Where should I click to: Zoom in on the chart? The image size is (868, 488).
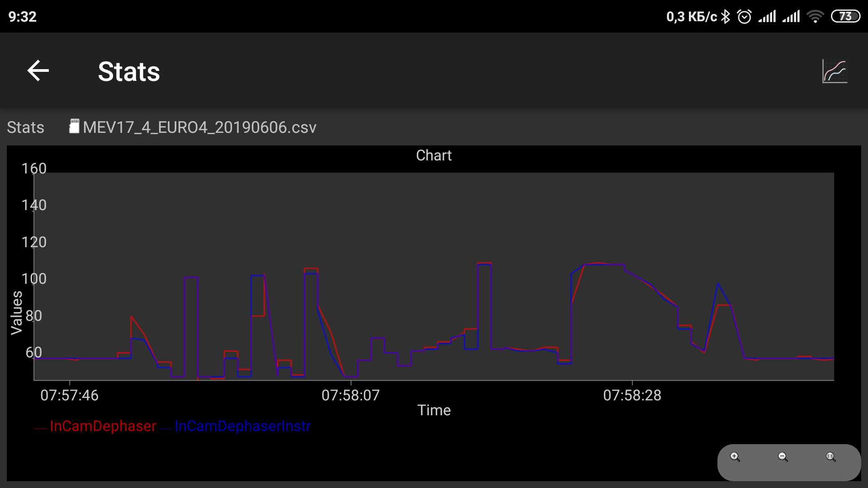pos(735,457)
